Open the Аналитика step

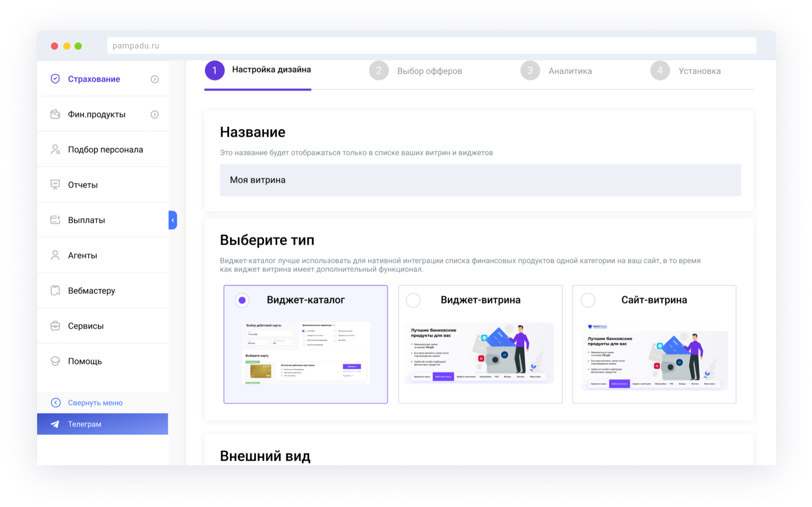(x=570, y=71)
